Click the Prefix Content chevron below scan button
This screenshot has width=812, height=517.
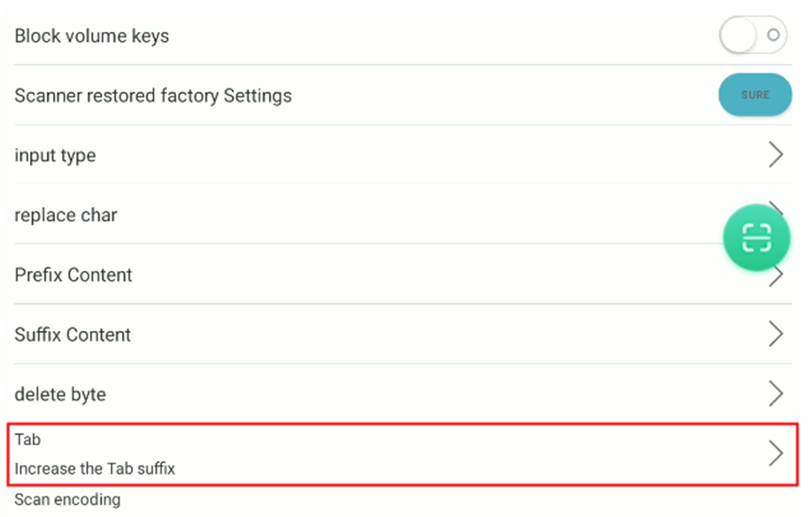pos(777,277)
